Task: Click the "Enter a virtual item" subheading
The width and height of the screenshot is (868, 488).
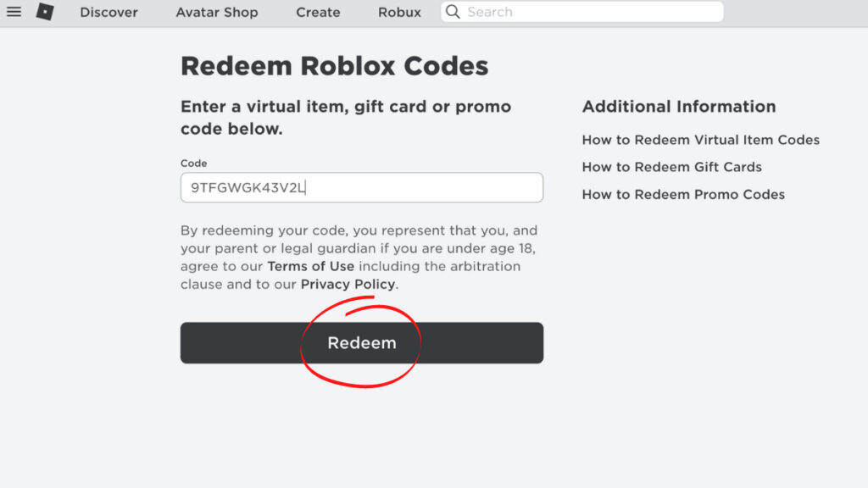Action: [x=346, y=117]
